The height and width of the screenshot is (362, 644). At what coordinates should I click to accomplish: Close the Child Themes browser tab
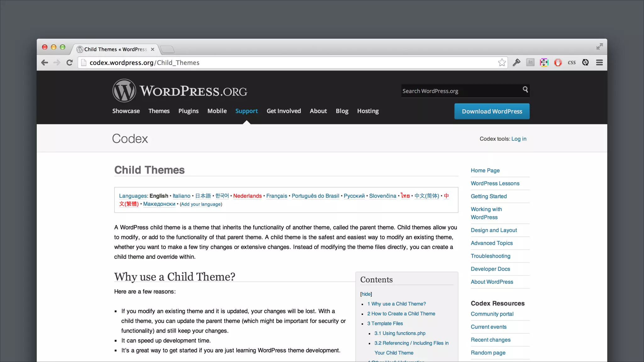click(153, 49)
